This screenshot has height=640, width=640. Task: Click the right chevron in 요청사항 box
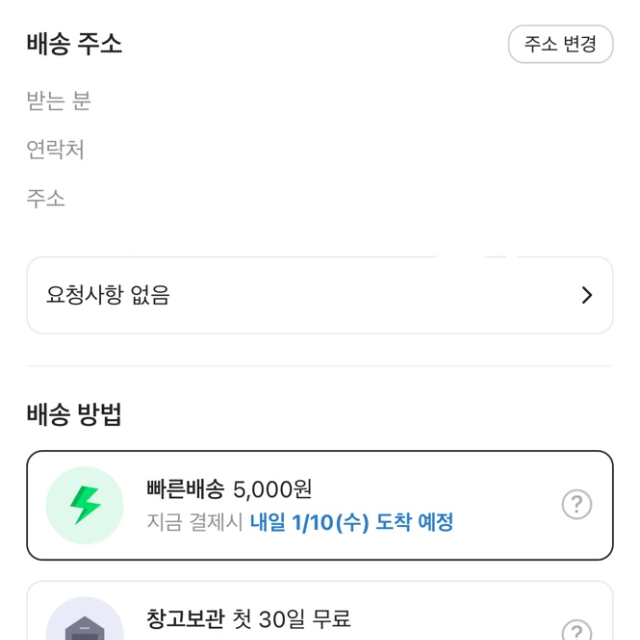click(x=587, y=295)
